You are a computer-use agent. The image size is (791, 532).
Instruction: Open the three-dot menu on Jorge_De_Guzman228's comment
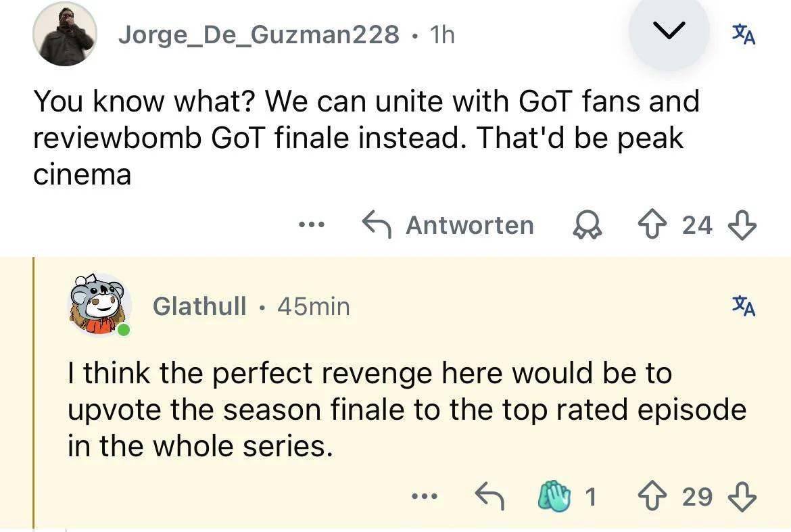click(312, 225)
